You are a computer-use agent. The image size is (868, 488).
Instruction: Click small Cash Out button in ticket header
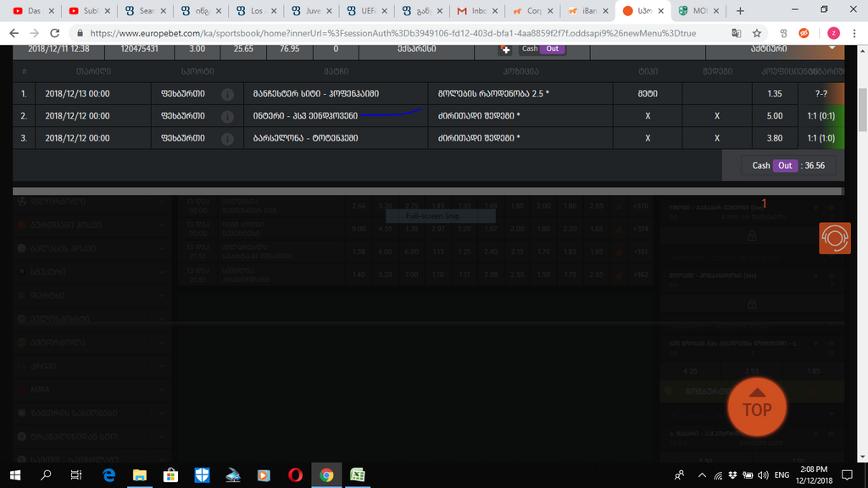542,48
